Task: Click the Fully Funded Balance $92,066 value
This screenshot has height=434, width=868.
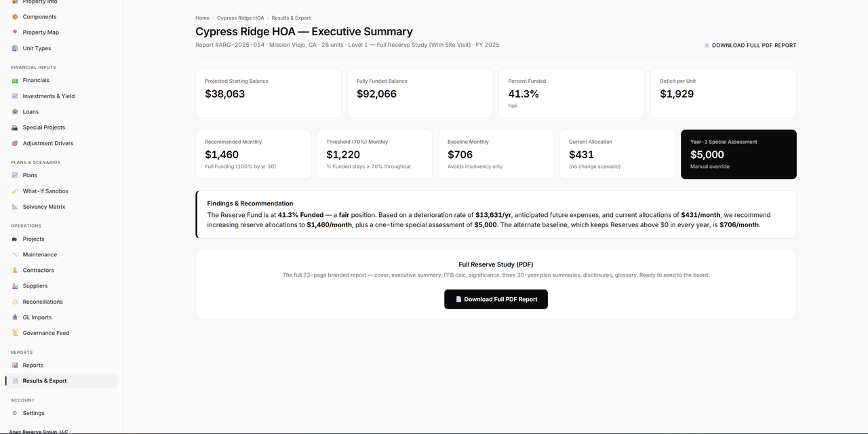Action: click(376, 94)
